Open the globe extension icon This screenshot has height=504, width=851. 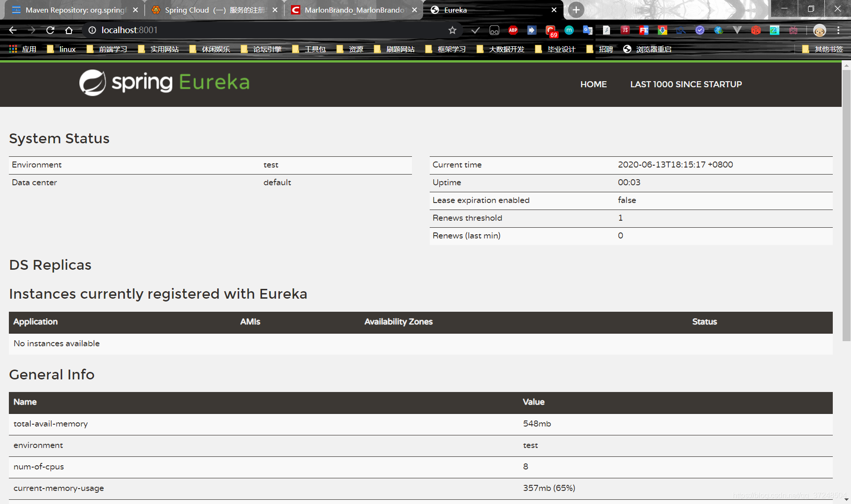[718, 30]
